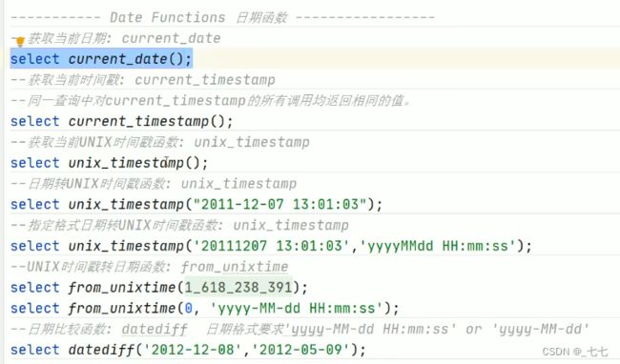The image size is (620, 364).
Task: Click the select current_timestamp() statement
Action: click(x=122, y=121)
